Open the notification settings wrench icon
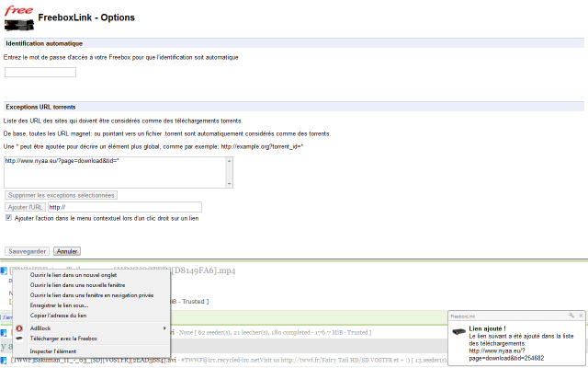 click(x=570, y=315)
